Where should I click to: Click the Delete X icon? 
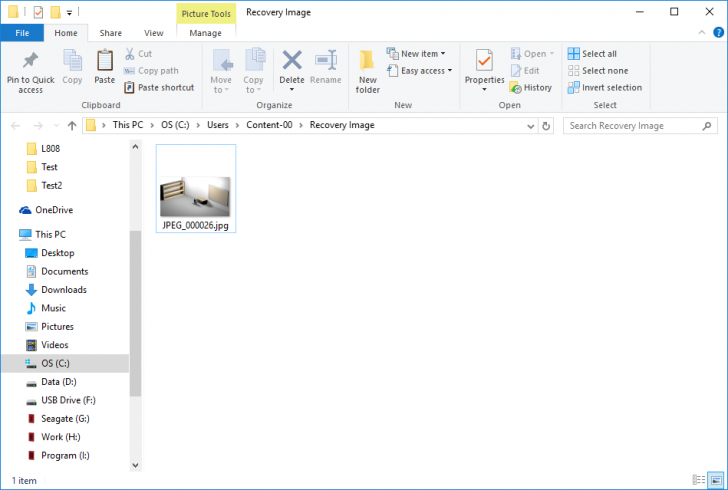(292, 60)
